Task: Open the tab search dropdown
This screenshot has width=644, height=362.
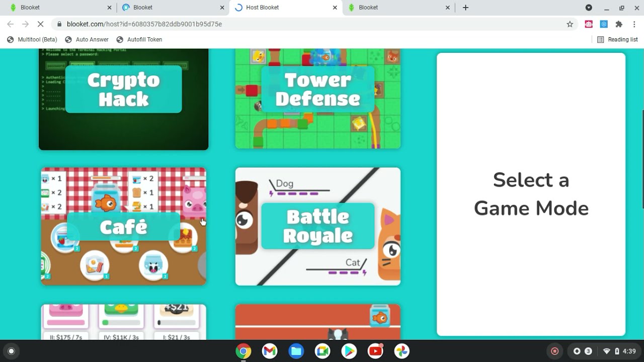Action: pyautogui.click(x=589, y=8)
